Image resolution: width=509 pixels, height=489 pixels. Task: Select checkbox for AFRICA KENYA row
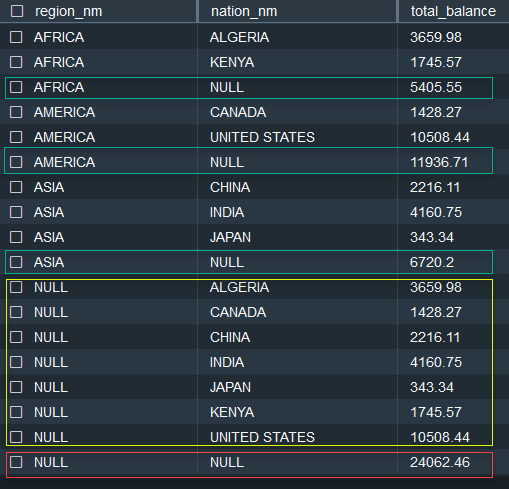(x=16, y=62)
